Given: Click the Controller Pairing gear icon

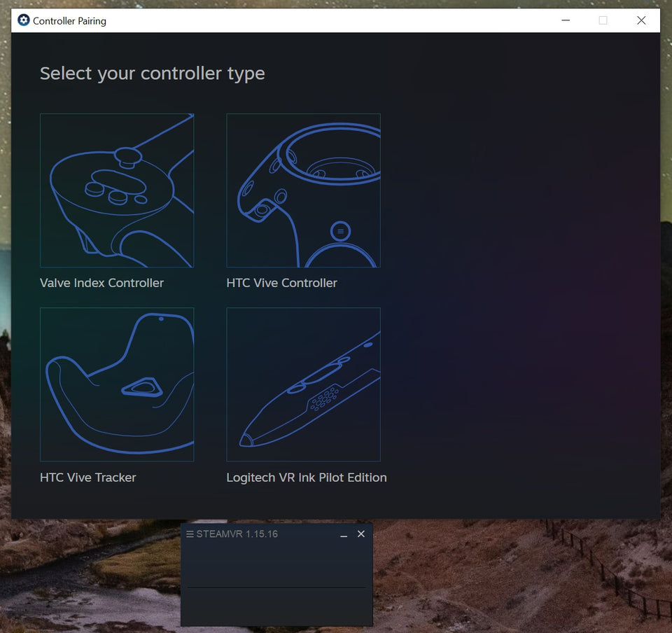Looking at the screenshot, I should coord(24,20).
